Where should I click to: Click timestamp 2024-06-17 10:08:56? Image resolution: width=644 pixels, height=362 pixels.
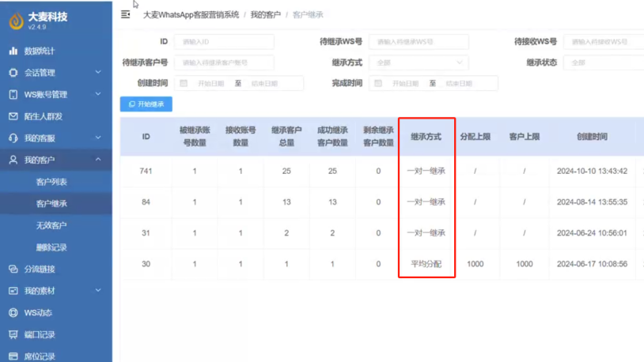[x=592, y=264]
